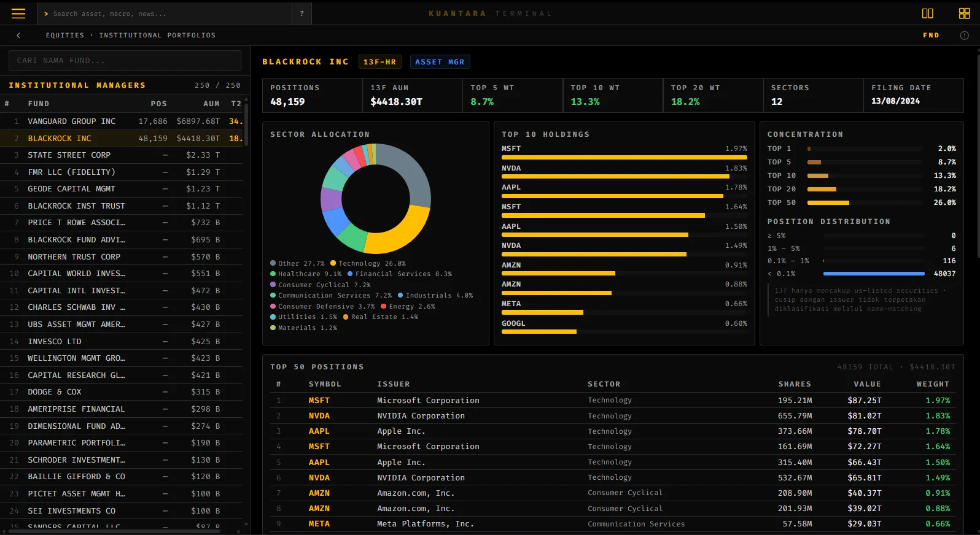Click the CARI NAMA FUND search box
The height and width of the screenshot is (535, 980).
125,61
